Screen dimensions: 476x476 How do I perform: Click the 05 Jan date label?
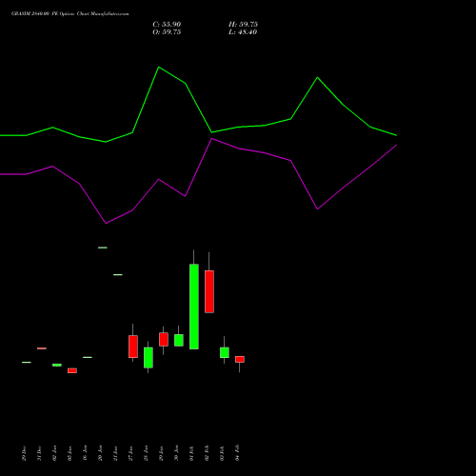tap(70, 453)
